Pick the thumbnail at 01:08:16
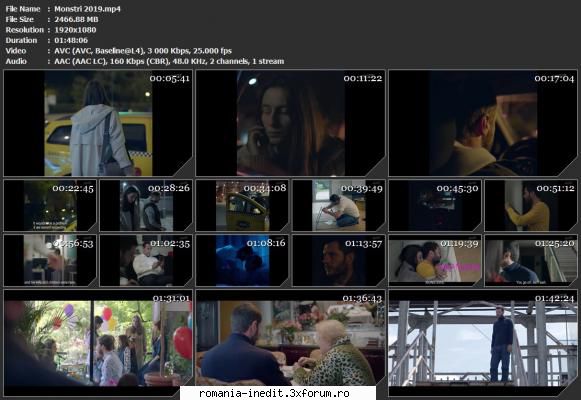 click(x=242, y=260)
